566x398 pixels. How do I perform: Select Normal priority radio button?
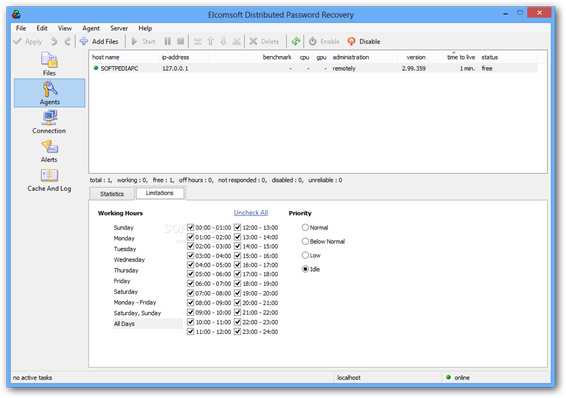pyautogui.click(x=305, y=227)
